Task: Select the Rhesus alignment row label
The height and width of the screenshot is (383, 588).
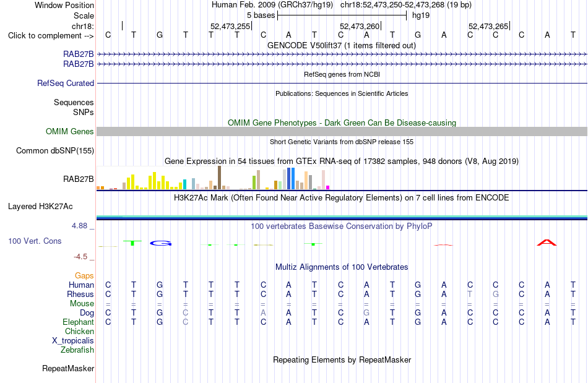Action: (x=80, y=294)
